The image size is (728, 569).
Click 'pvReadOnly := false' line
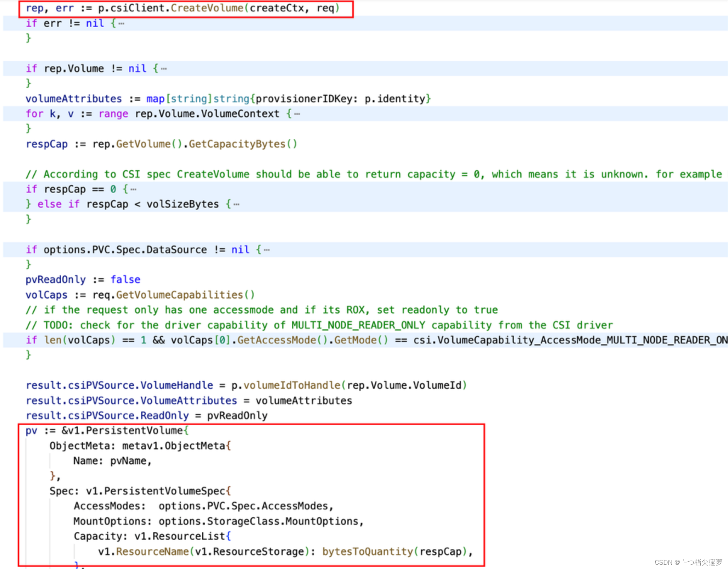coord(83,280)
